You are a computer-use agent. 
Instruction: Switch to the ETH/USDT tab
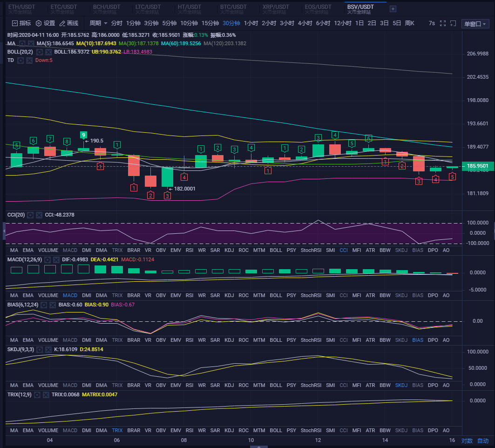pyautogui.click(x=22, y=7)
